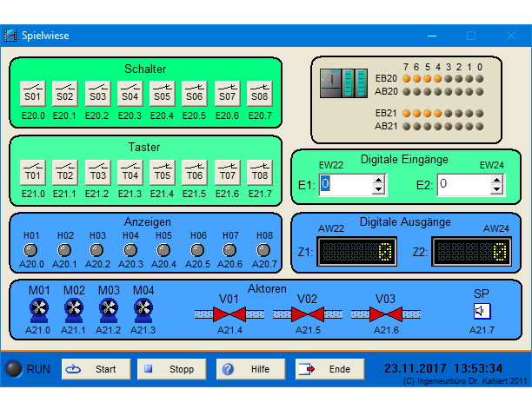Click the Aktoren heading
Screen dimensions: 532x409
[267, 288]
